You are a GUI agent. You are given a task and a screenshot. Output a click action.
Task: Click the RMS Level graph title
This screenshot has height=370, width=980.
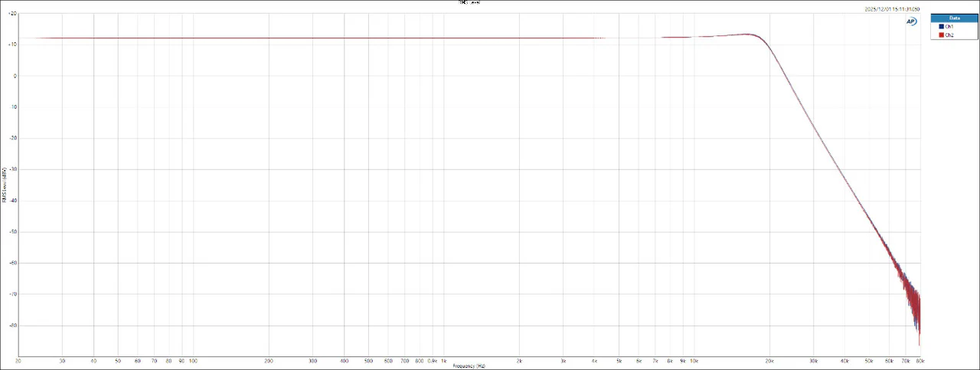469,3
